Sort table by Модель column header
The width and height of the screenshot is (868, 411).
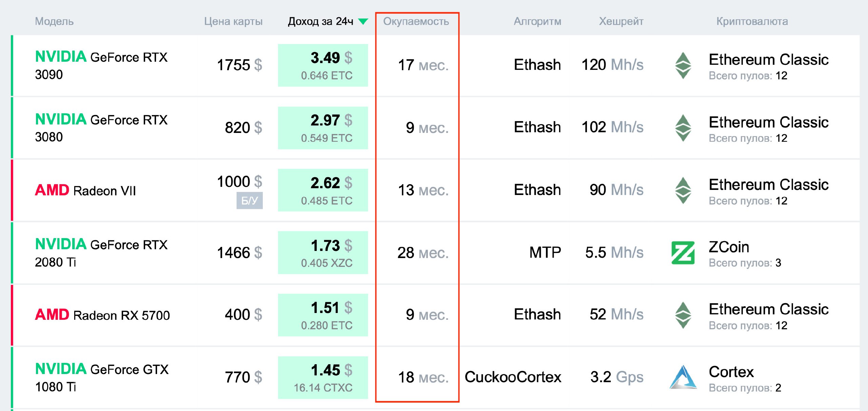coord(54,21)
